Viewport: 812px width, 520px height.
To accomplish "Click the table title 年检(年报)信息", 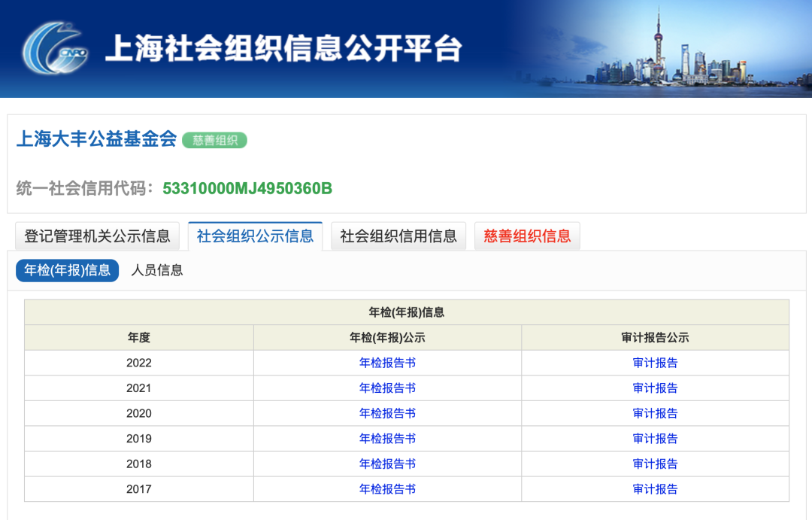I will 407,312.
